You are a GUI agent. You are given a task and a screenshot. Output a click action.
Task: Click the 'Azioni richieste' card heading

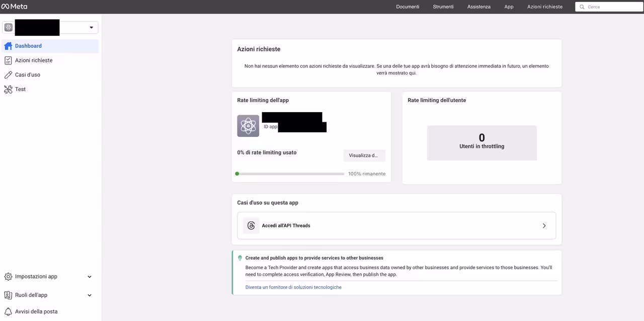click(x=259, y=49)
